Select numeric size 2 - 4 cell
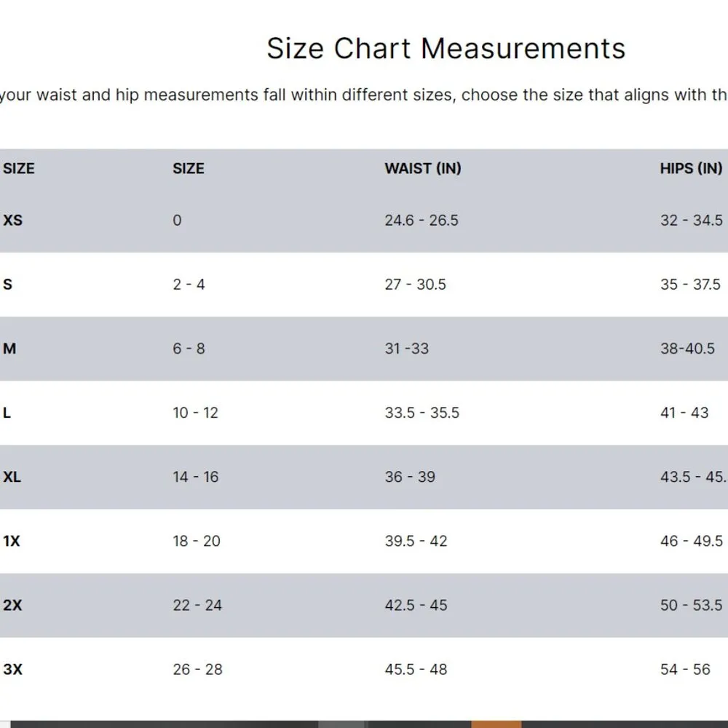Viewport: 728px width, 728px height. 189,284
